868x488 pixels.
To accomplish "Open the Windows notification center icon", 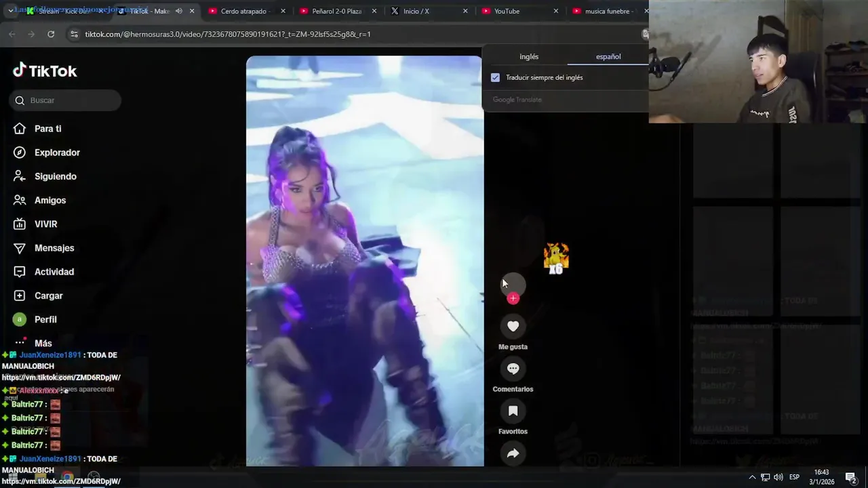I will pyautogui.click(x=850, y=477).
